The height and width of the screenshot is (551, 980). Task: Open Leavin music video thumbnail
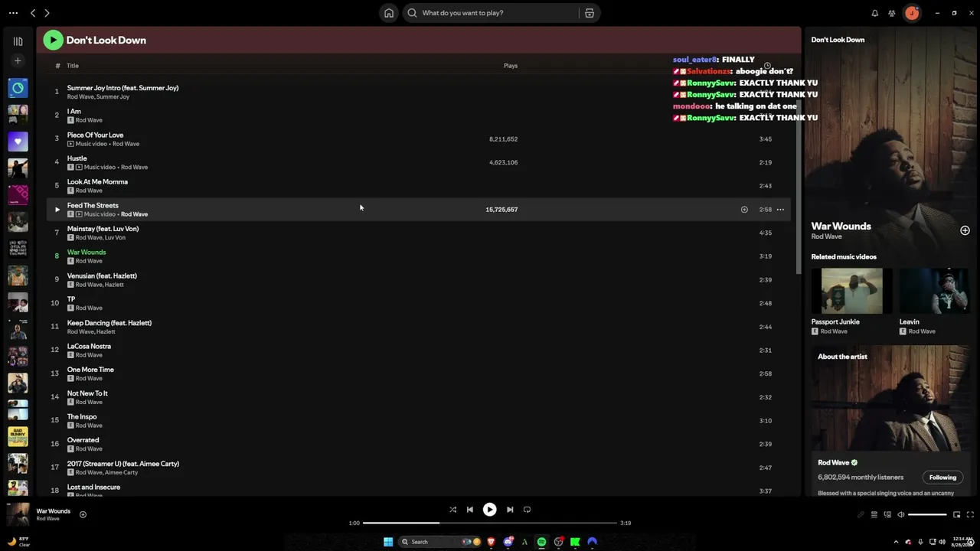(934, 291)
